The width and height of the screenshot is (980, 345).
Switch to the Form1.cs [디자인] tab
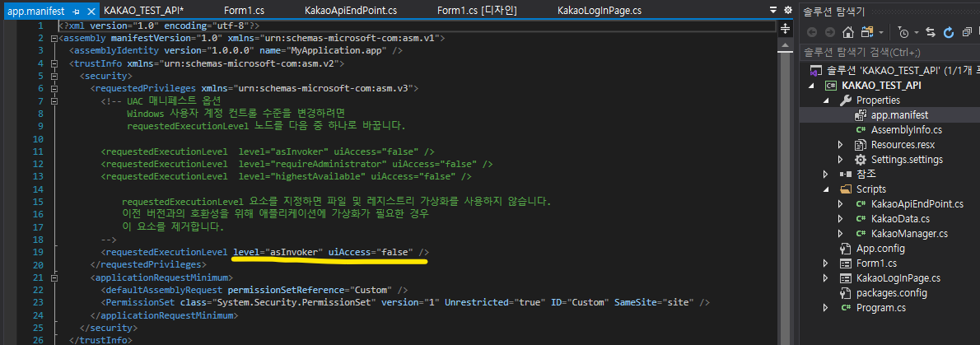tap(477, 11)
